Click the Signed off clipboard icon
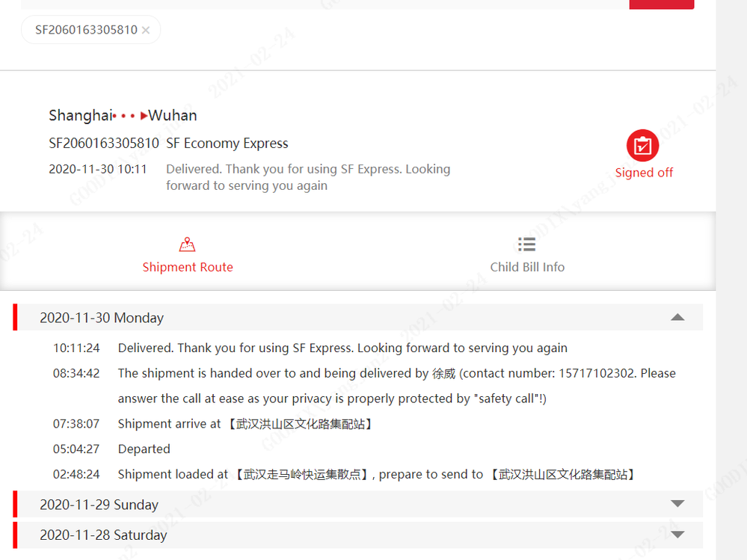The image size is (747, 560). tap(642, 145)
